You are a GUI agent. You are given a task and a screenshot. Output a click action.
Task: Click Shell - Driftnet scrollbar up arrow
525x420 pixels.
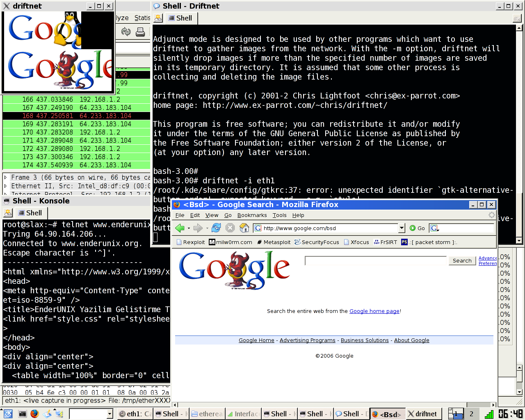tap(519, 28)
